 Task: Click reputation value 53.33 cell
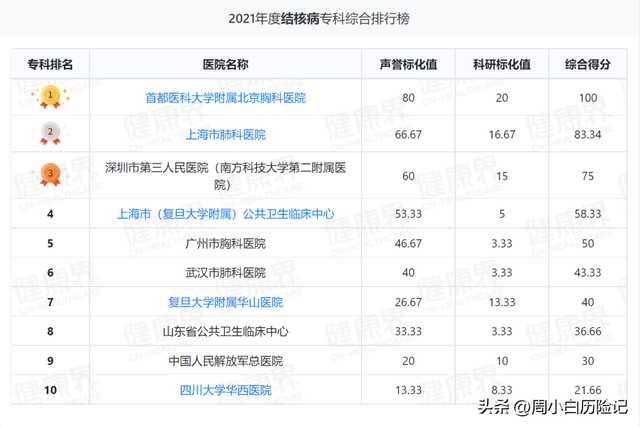(x=408, y=214)
